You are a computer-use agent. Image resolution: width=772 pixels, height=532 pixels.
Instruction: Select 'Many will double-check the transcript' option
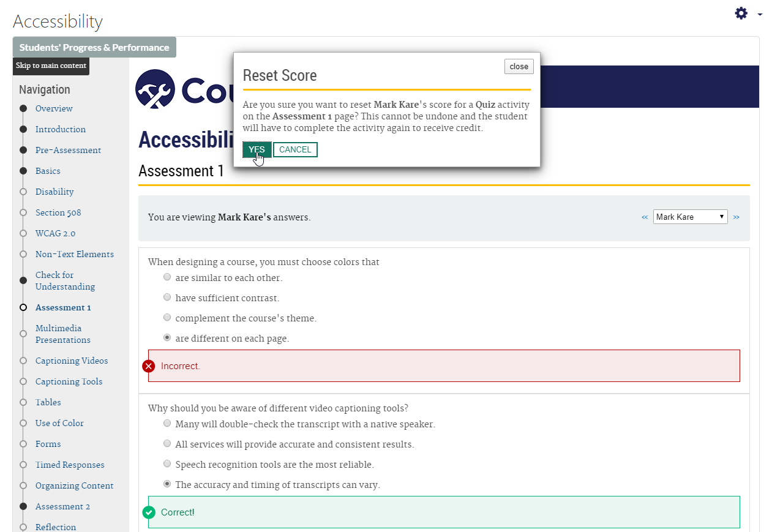tap(167, 423)
